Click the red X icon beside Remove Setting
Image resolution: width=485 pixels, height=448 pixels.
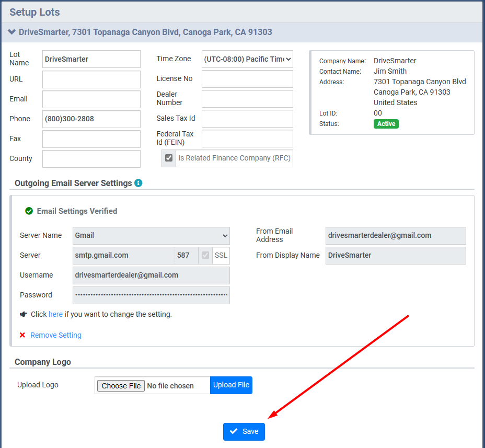(x=22, y=335)
